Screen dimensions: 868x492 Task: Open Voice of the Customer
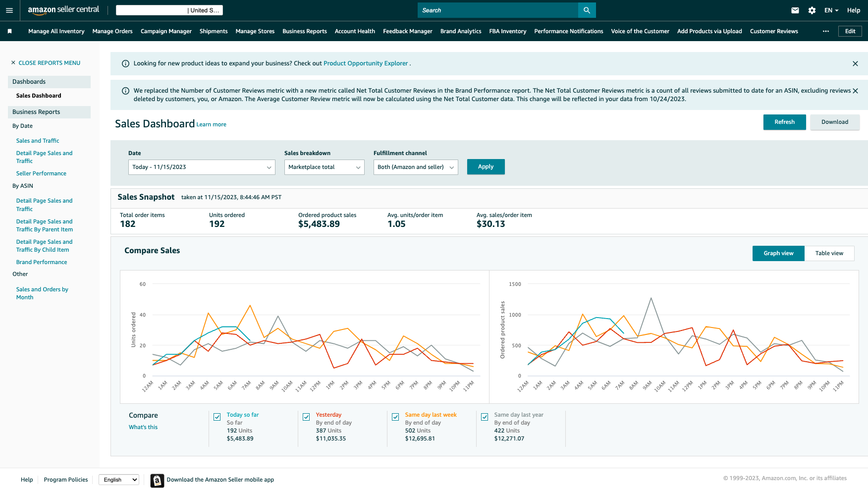click(x=640, y=31)
